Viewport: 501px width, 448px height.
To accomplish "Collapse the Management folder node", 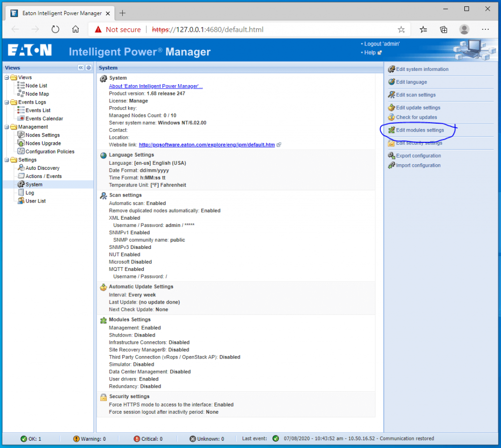I will tap(7, 127).
